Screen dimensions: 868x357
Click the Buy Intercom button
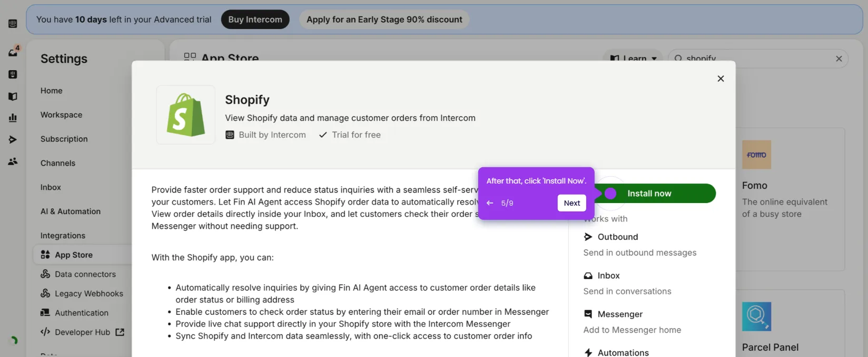pos(255,20)
